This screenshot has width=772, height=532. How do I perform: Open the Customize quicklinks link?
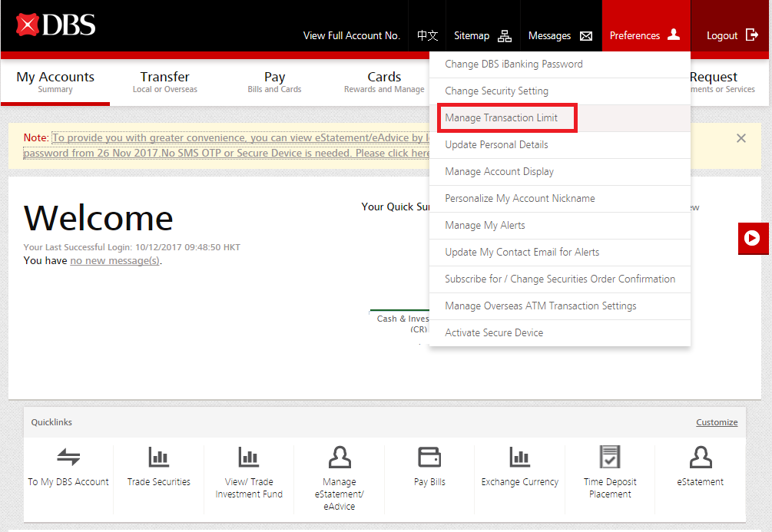[x=716, y=422]
